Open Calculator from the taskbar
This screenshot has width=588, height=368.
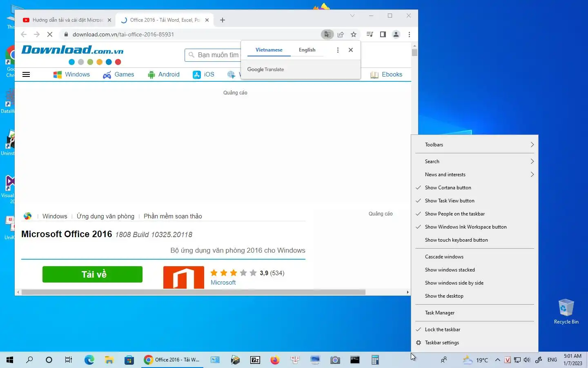pyautogui.click(x=375, y=360)
